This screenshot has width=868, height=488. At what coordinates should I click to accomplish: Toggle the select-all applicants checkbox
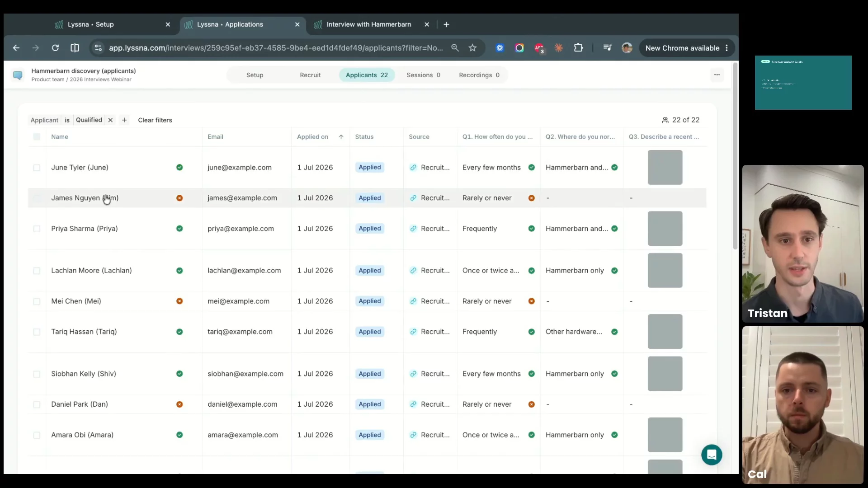(x=37, y=137)
